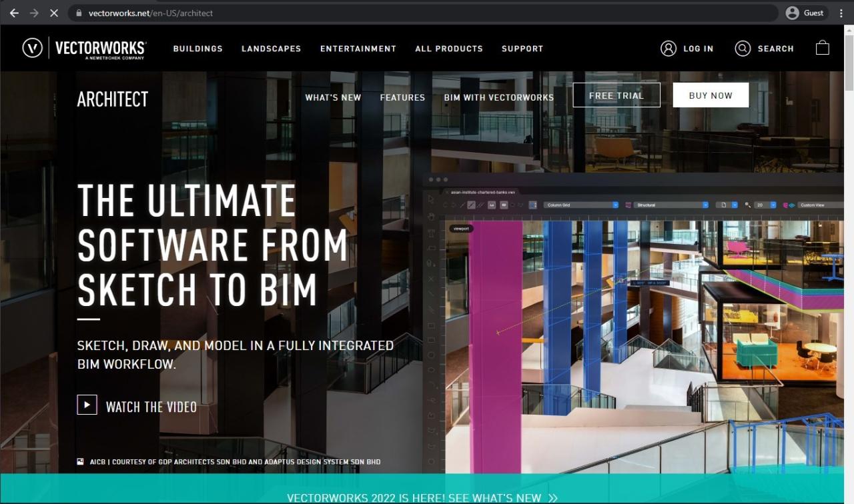Click the browser forward arrow
The width and height of the screenshot is (854, 504).
click(34, 13)
